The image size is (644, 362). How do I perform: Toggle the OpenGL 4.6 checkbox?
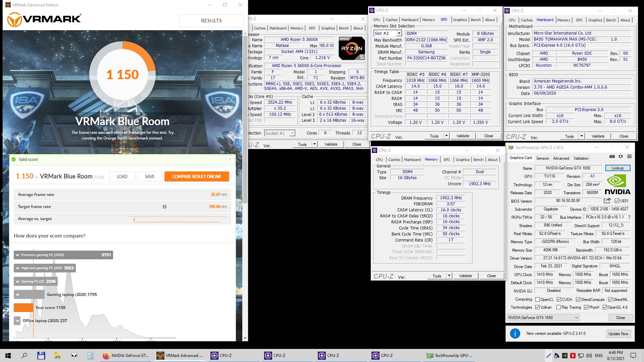(605, 307)
